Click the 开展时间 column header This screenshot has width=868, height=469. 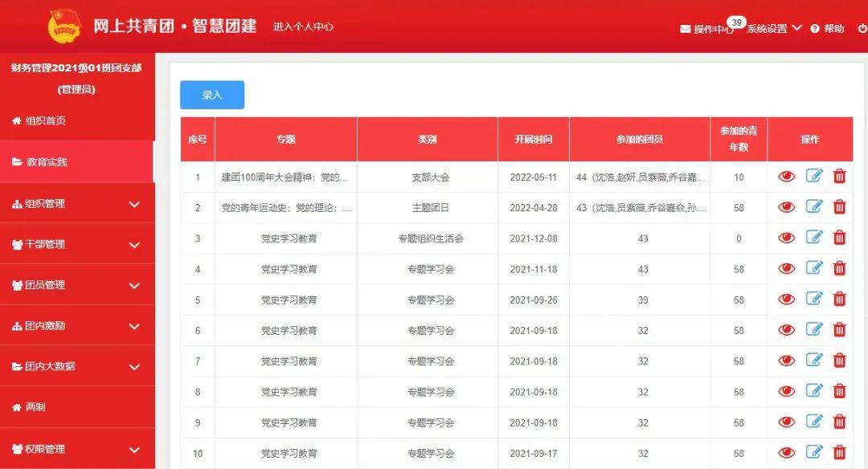pos(534,140)
